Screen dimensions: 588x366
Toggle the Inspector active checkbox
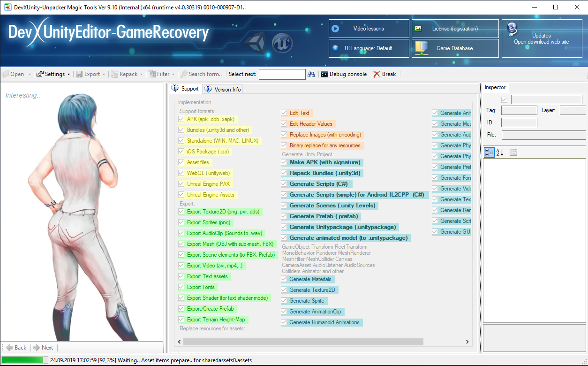click(505, 99)
